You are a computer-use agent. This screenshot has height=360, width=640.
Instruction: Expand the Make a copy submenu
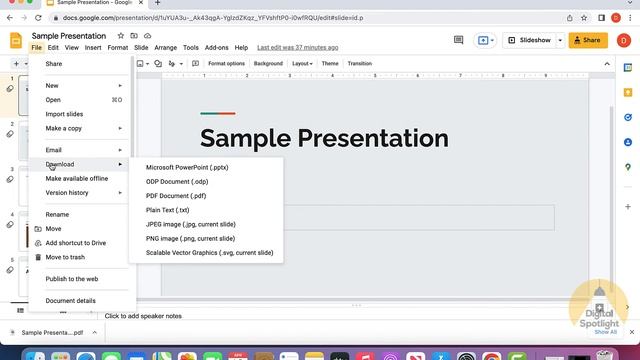pyautogui.click(x=120, y=129)
